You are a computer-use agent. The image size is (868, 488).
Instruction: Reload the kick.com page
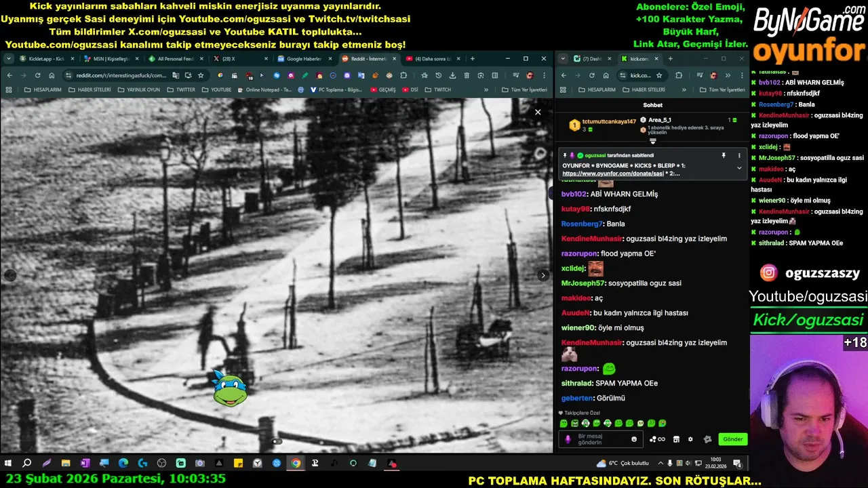point(591,75)
